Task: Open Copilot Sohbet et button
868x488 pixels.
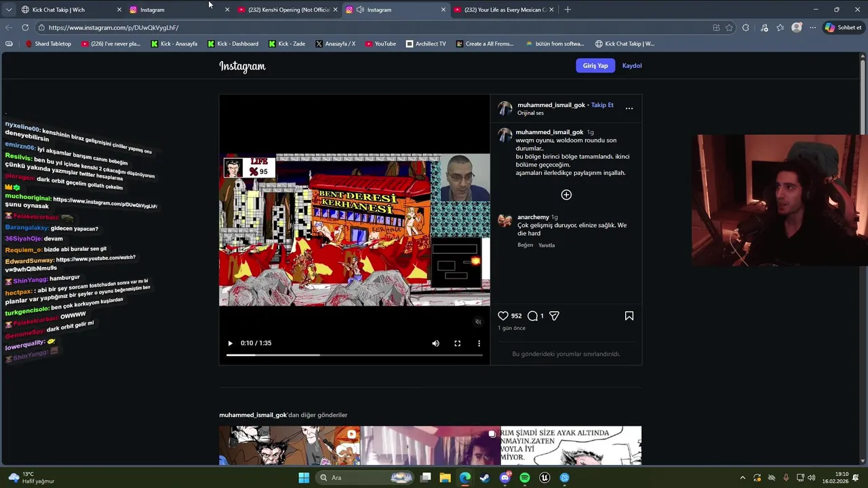Action: pyautogui.click(x=843, y=28)
